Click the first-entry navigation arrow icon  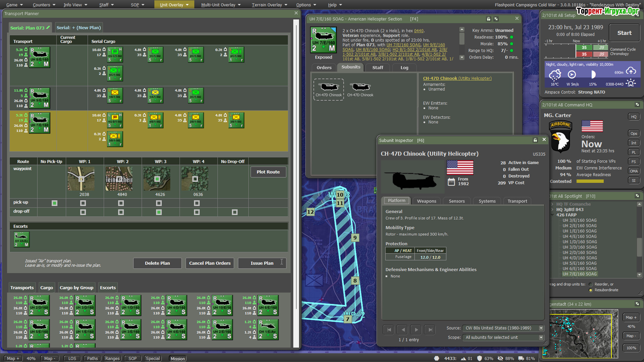pyautogui.click(x=389, y=329)
